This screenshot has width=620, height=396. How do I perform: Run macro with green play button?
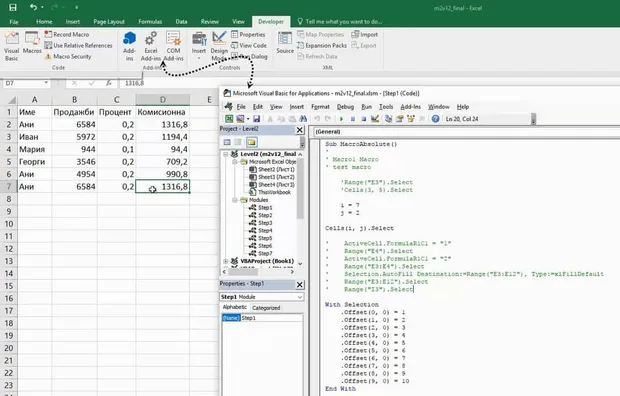click(342, 119)
